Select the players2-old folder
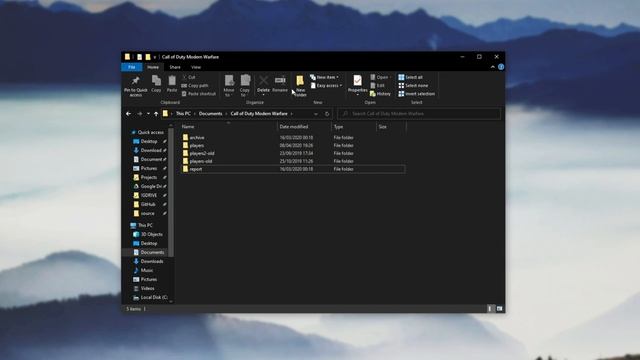The width and height of the screenshot is (640, 360). 292,153
